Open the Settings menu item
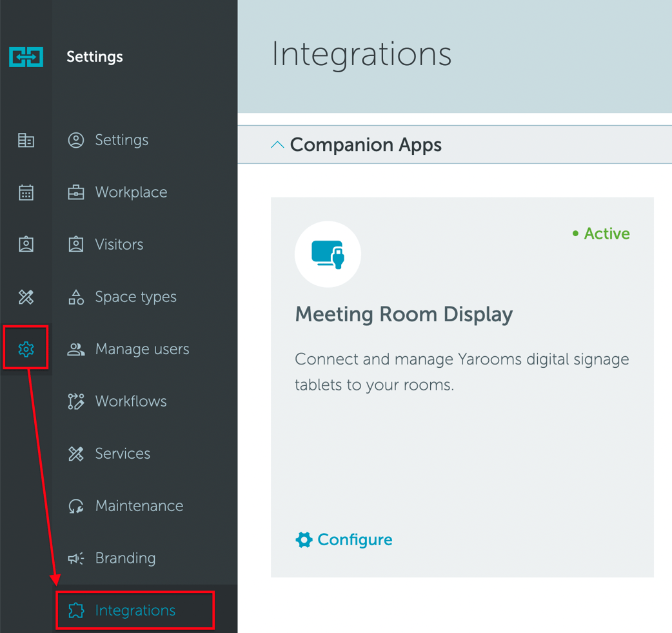 click(x=121, y=140)
